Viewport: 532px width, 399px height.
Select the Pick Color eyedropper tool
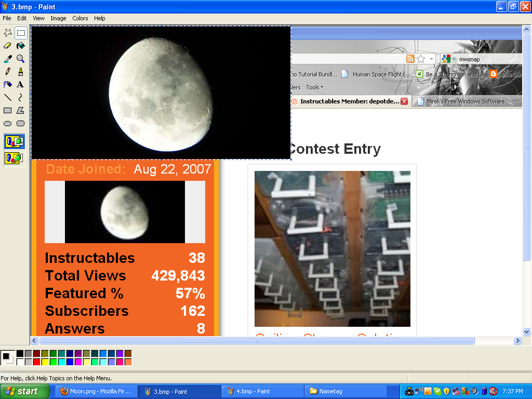tap(8, 59)
